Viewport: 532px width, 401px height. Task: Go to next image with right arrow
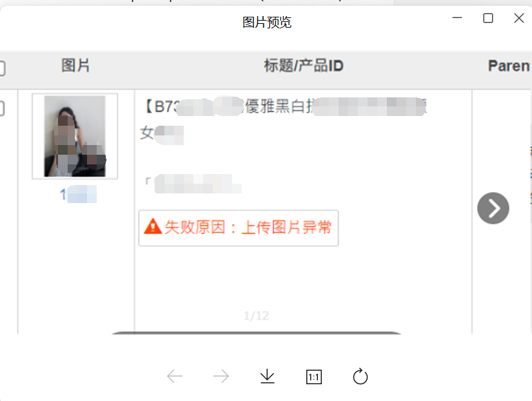coord(221,377)
